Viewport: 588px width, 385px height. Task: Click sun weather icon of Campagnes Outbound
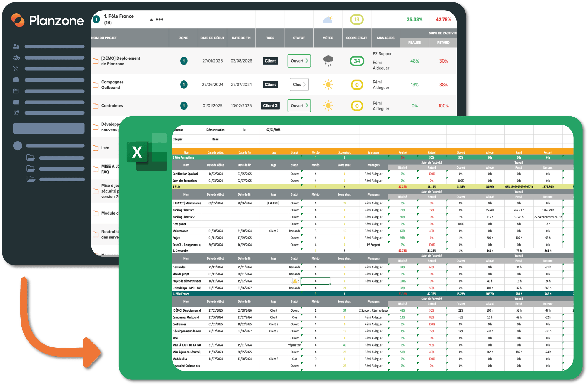[x=328, y=85]
